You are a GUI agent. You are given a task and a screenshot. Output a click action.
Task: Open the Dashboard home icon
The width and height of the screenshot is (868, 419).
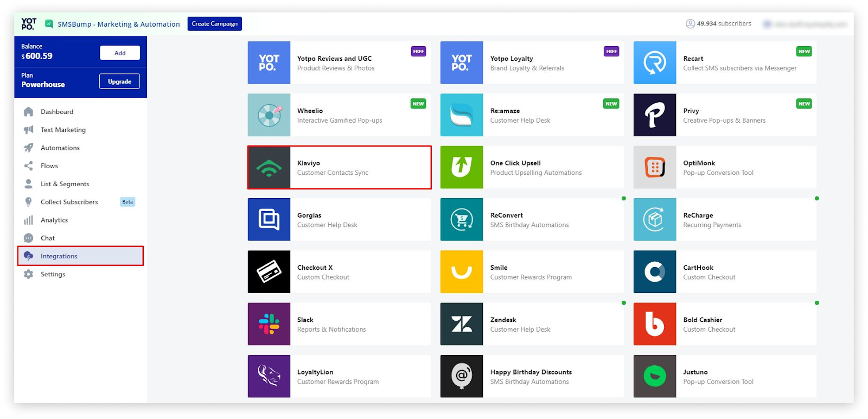point(29,112)
